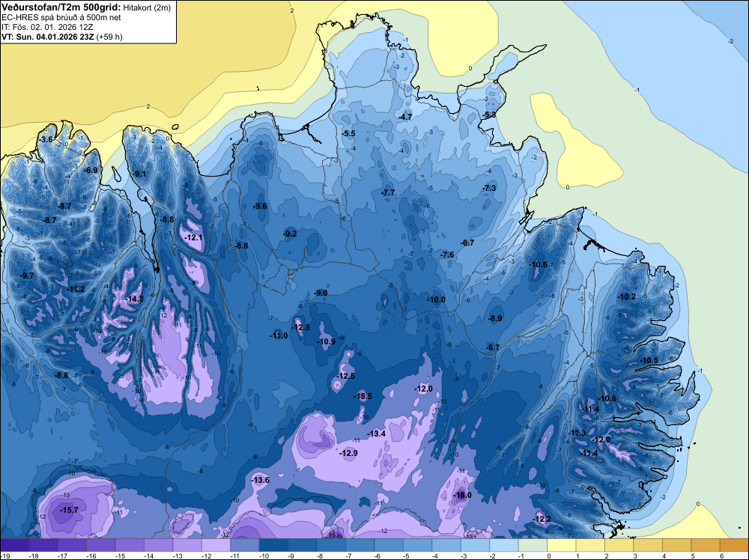Click the -9.2 temperature label
This screenshot has height=560, width=749.
point(289,234)
